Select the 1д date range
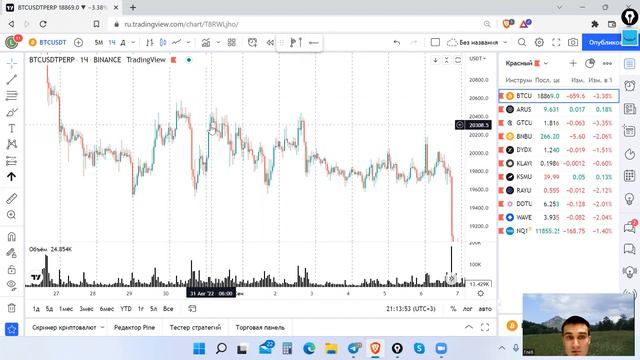The height and width of the screenshot is (360, 640). pyautogui.click(x=36, y=309)
